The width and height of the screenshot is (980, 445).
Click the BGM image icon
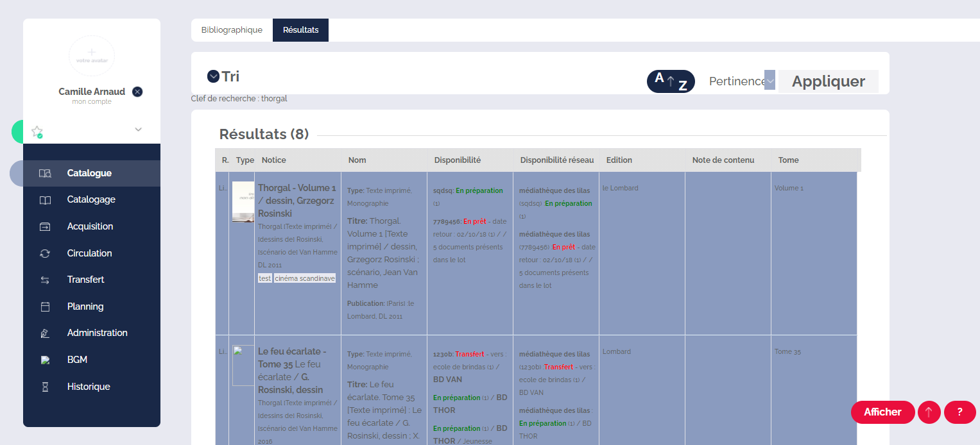(45, 360)
